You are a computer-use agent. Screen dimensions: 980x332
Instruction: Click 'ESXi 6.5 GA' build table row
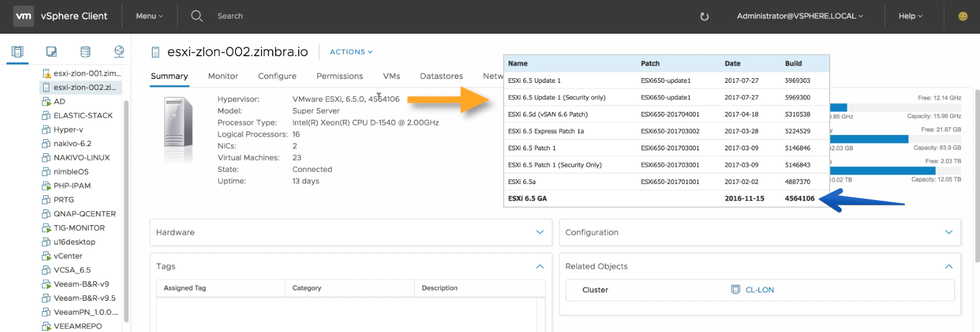(x=666, y=198)
